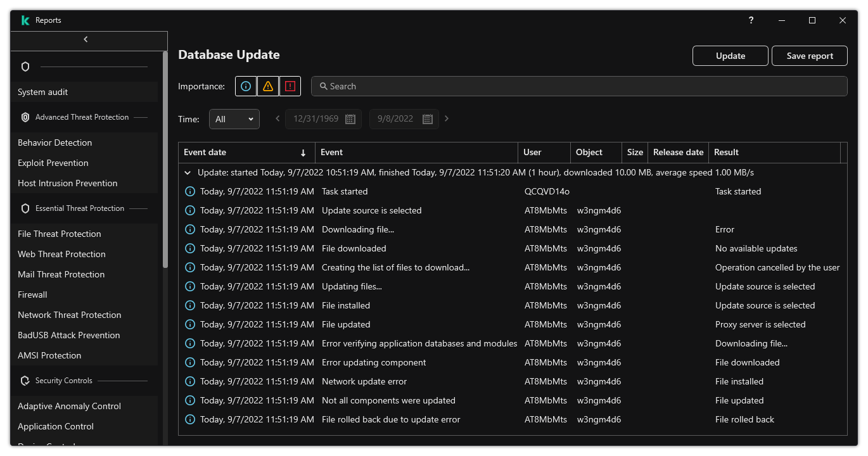Click the Search input field
Image resolution: width=868 pixels, height=456 pixels.
578,86
